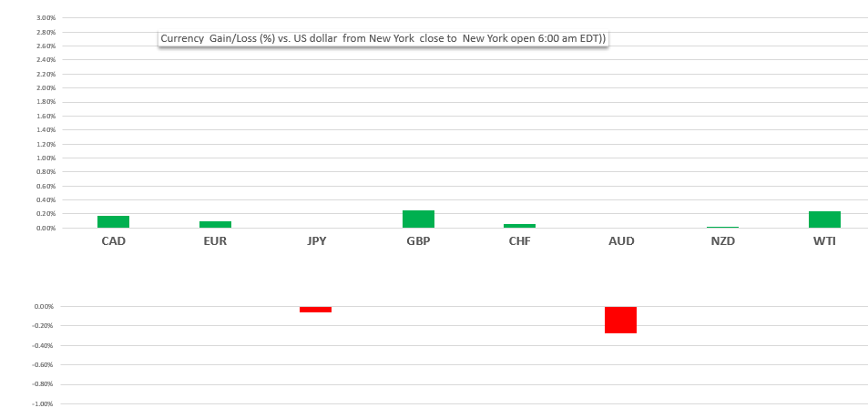Pick the small green CHF bar
This screenshot has height=408, width=868.
pyautogui.click(x=519, y=226)
